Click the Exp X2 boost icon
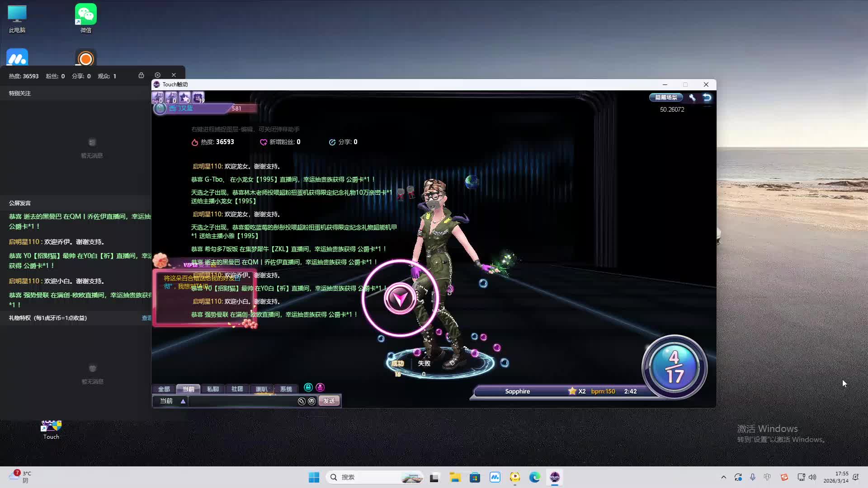This screenshot has width=868, height=488. tap(157, 98)
